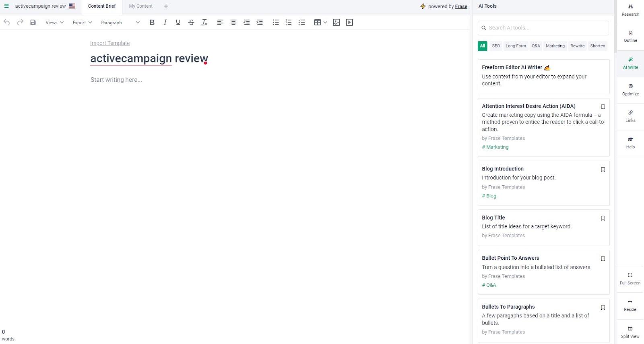Open the hamburger menu icon
The image size is (644, 344).
point(6,6)
